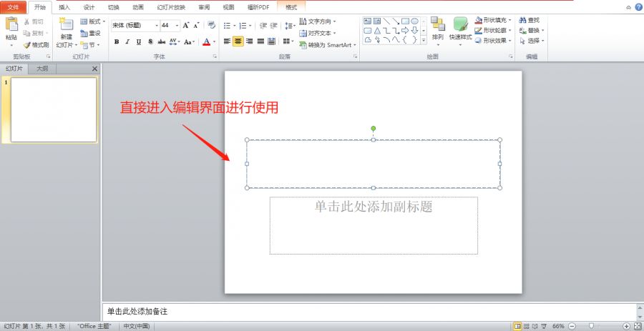Screen dimensions: 644x331
Task: Expand the shapes gallery more arrow
Action: (424, 40)
